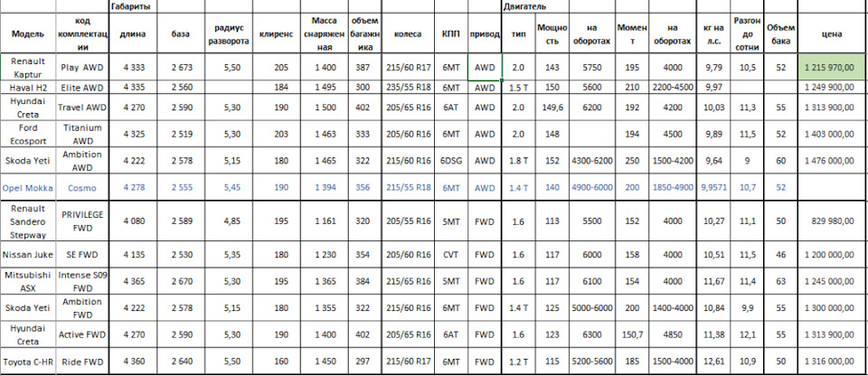The image size is (868, 376).
Task: Select the trunk volume value 297
Action: point(364,361)
